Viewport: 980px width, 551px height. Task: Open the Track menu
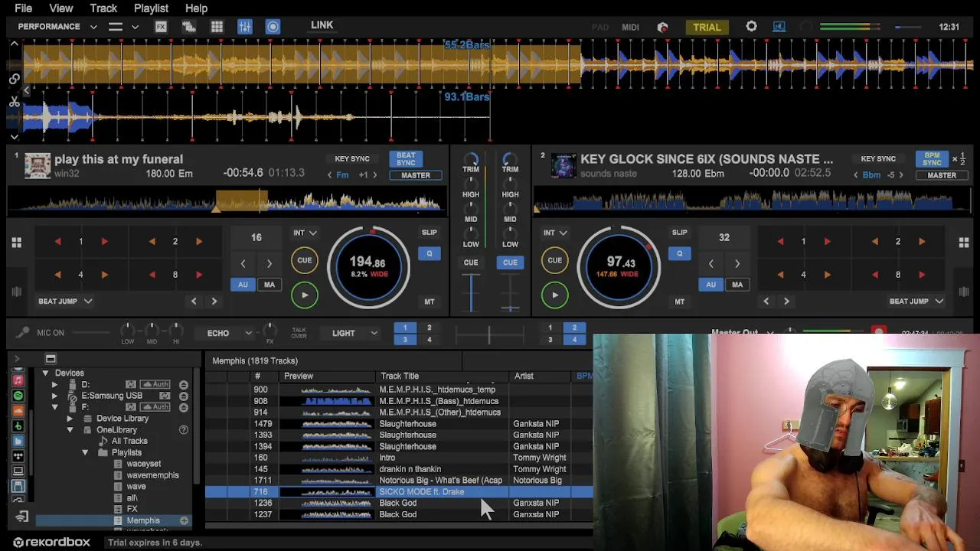pos(103,8)
